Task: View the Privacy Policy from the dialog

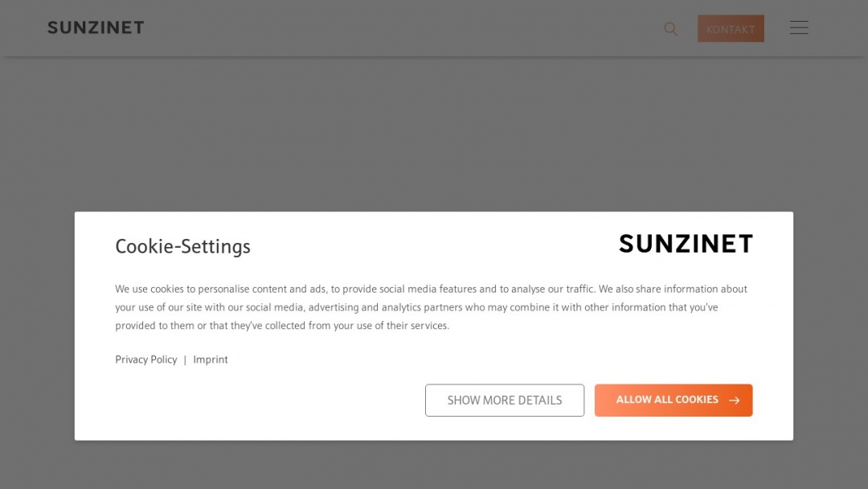Action: (x=145, y=360)
